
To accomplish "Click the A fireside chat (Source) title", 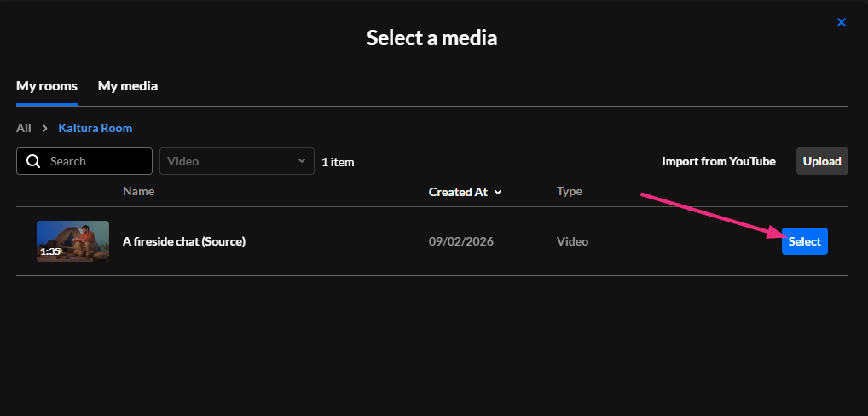I will [x=184, y=241].
